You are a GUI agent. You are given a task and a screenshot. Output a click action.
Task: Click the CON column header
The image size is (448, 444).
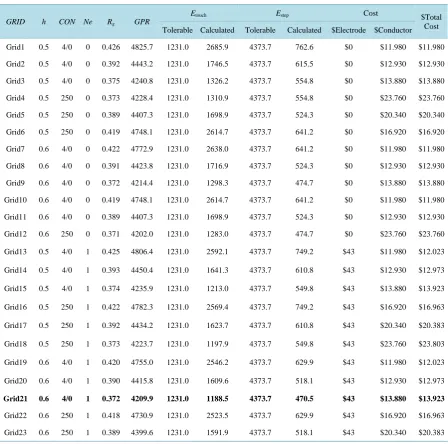[67, 22]
